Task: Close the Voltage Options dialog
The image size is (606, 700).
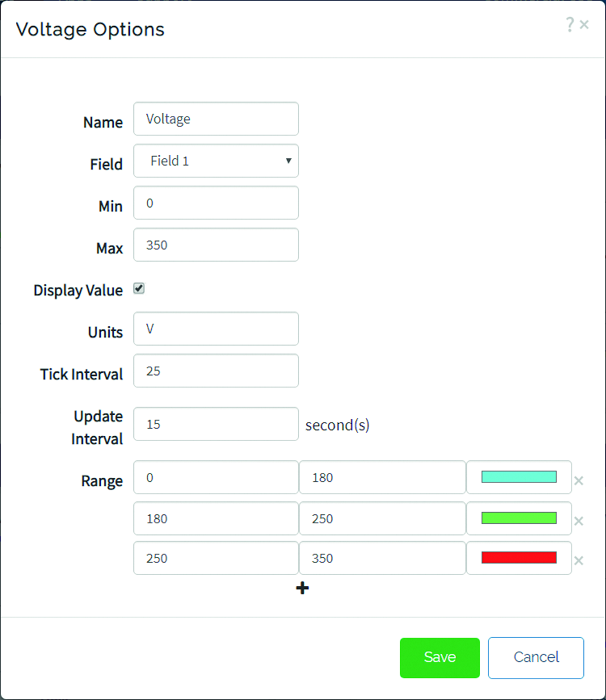Action: click(x=584, y=25)
